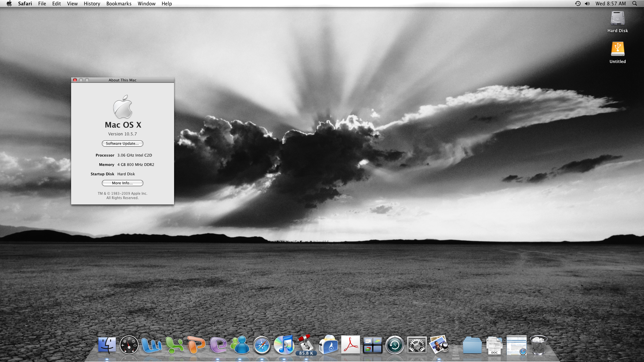The image size is (644, 362).
Task: Open the Apple menu
Action: coord(9,4)
